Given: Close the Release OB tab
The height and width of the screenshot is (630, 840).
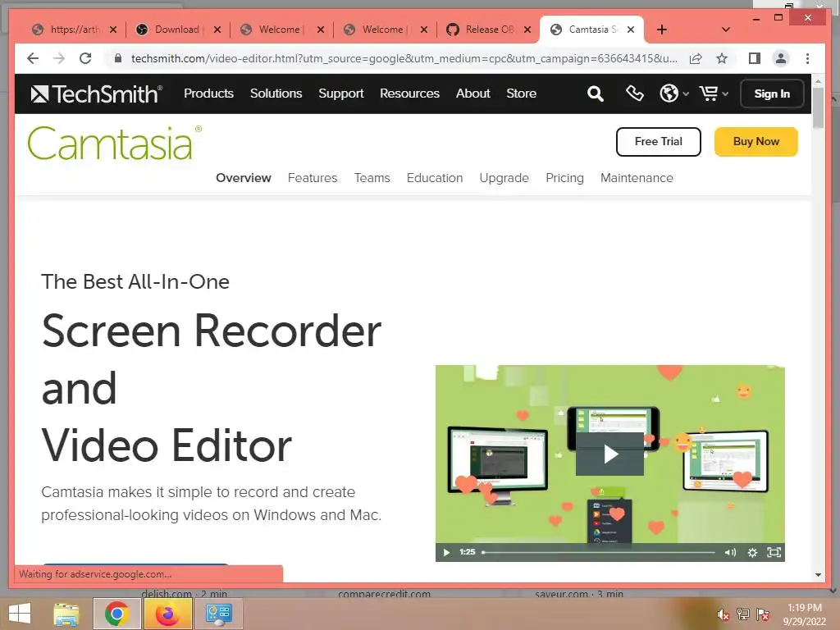Looking at the screenshot, I should click(527, 30).
